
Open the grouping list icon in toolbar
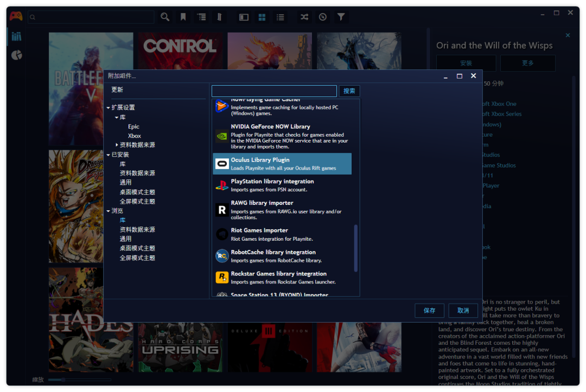click(x=201, y=17)
